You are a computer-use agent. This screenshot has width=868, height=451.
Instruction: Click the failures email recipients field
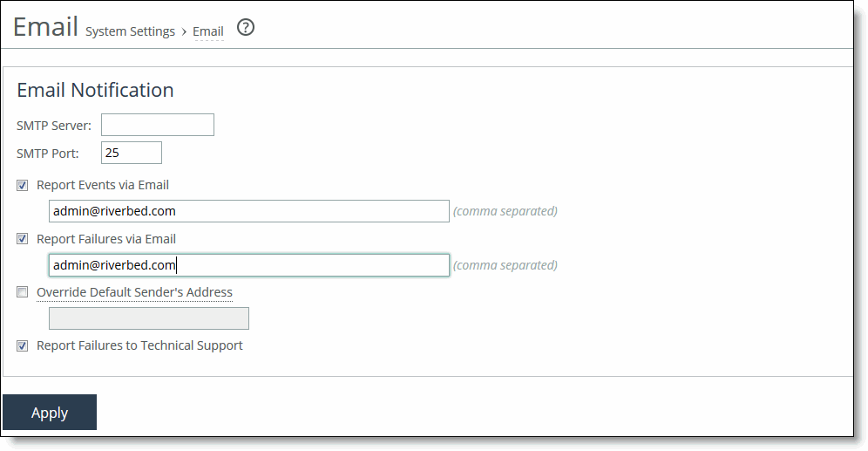coord(249,265)
